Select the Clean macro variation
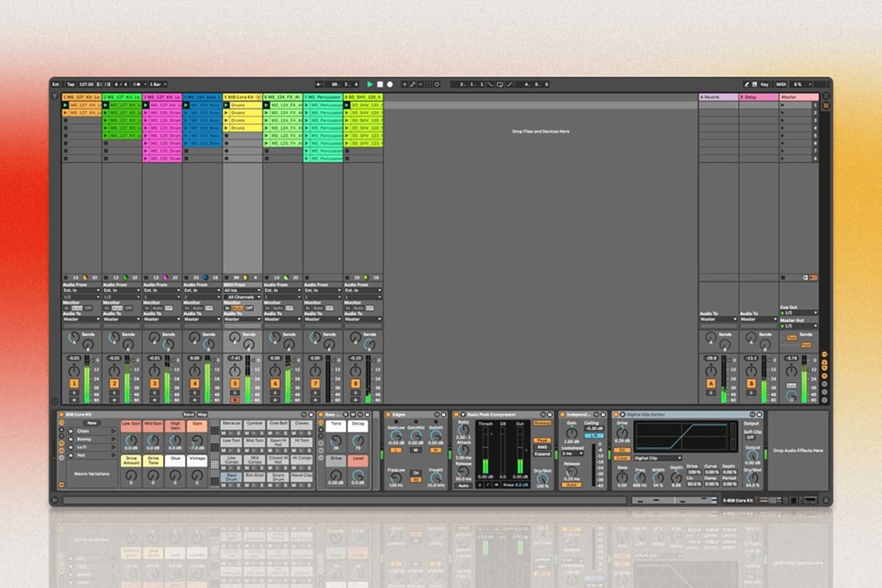Image resolution: width=882 pixels, height=588 pixels. (x=92, y=431)
